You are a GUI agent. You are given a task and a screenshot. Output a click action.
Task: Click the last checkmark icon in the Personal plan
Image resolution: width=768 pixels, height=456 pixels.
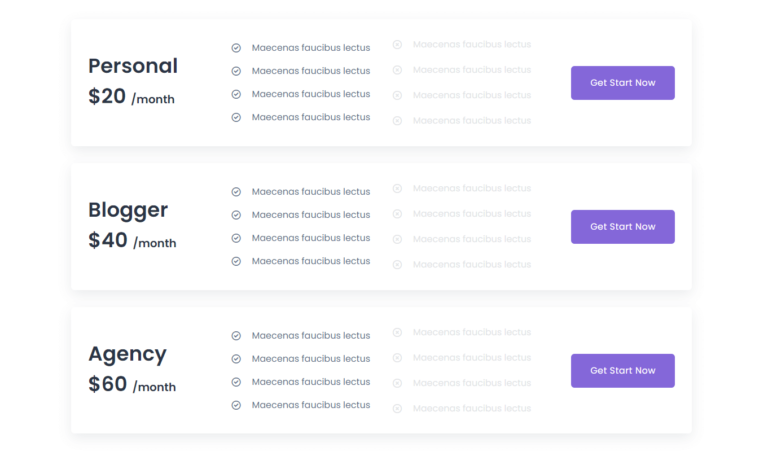236,118
